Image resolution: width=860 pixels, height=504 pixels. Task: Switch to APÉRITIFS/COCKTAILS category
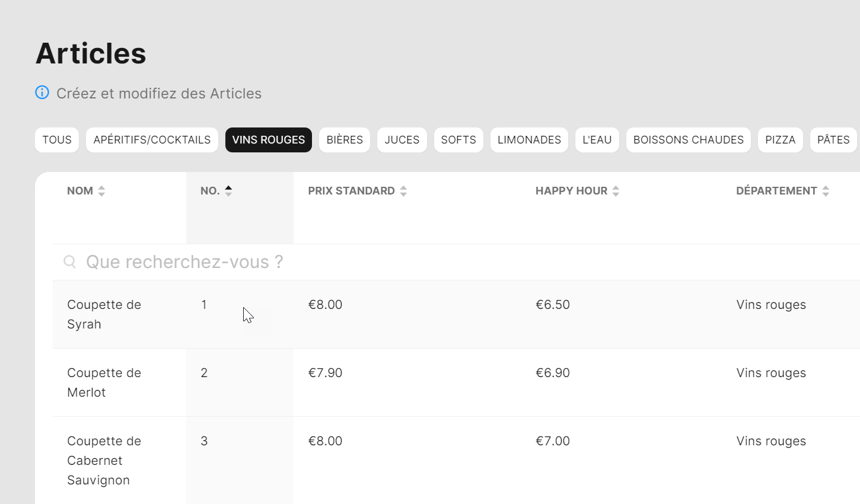[152, 140]
